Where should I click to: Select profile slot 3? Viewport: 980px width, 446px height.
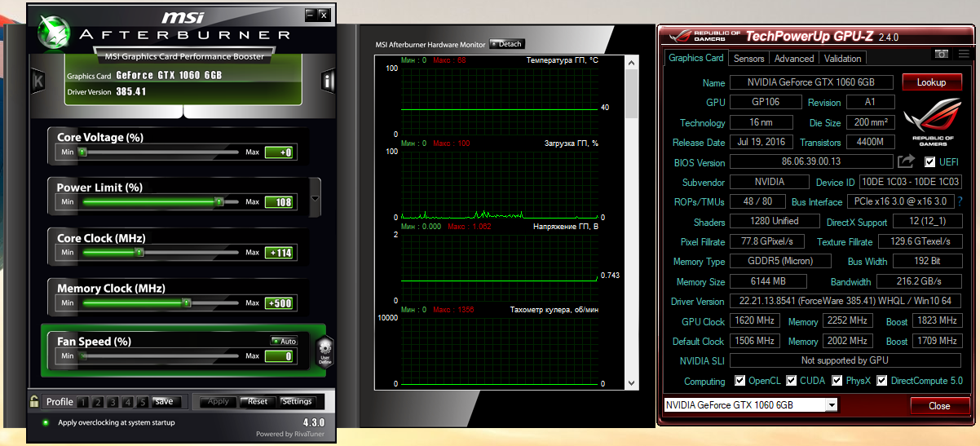click(113, 401)
